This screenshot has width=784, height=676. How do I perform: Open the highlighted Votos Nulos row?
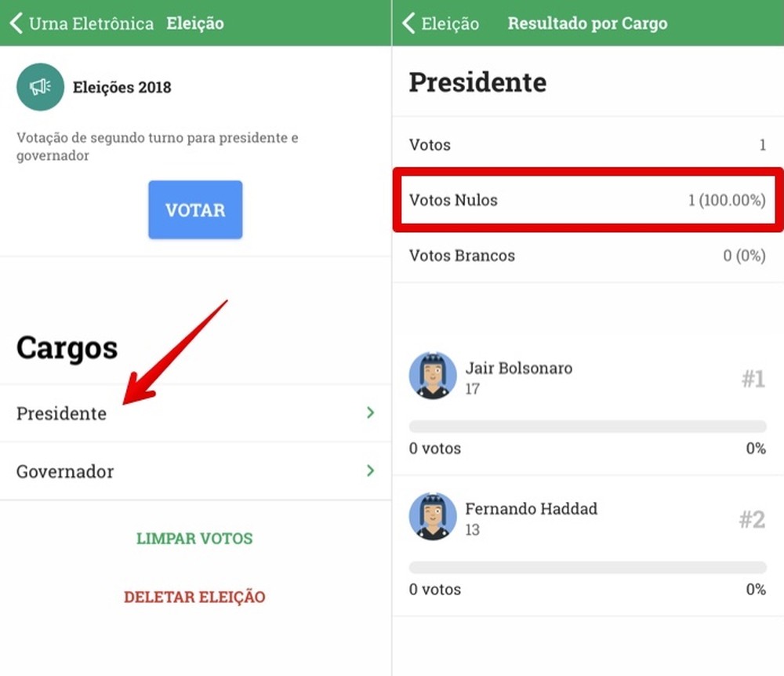[586, 200]
